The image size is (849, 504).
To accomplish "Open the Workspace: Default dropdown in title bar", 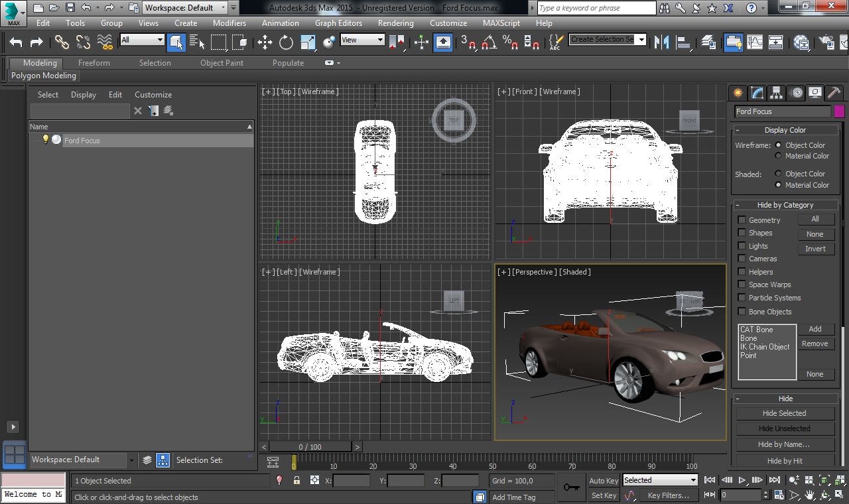I will (185, 8).
